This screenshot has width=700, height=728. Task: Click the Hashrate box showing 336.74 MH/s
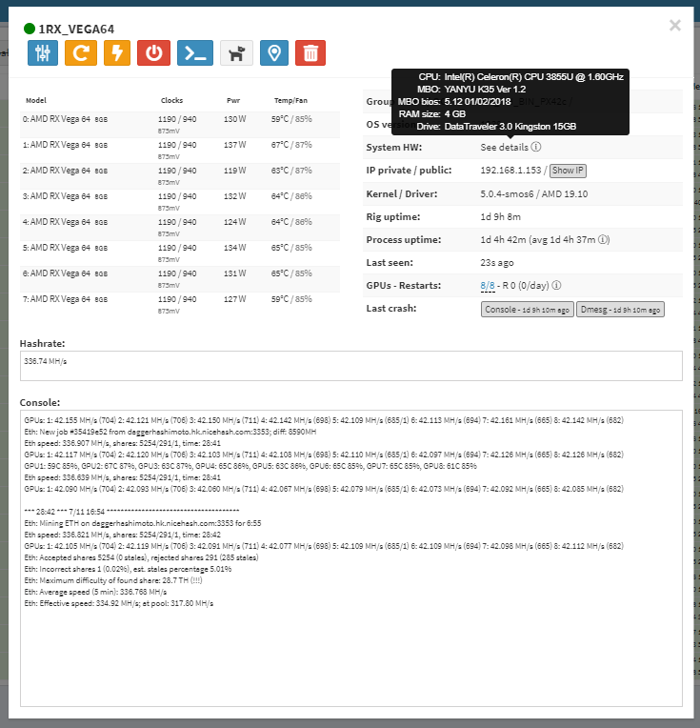pyautogui.click(x=350, y=366)
